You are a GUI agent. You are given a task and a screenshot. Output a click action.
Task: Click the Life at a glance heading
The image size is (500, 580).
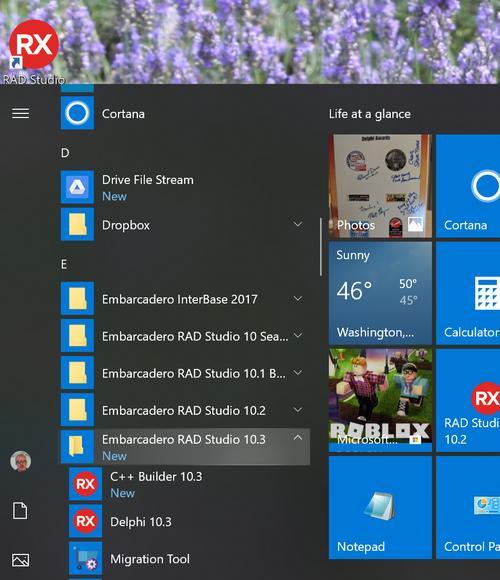coord(370,114)
